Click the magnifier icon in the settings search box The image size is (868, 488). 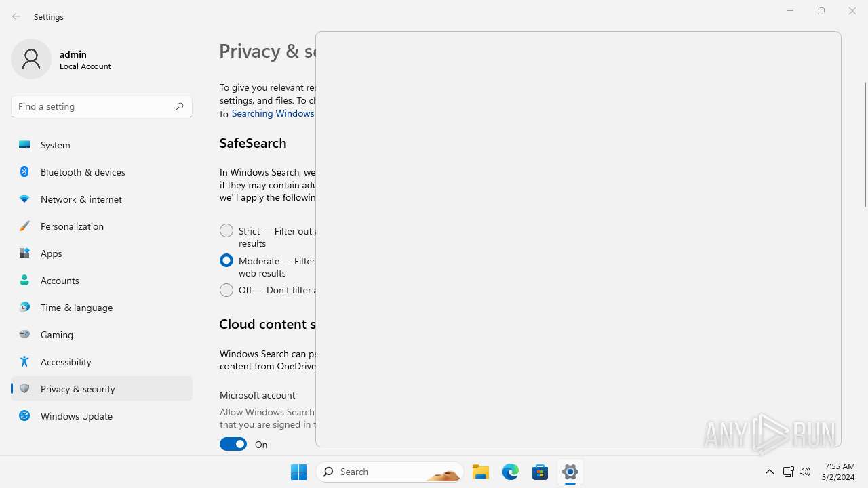pos(179,106)
